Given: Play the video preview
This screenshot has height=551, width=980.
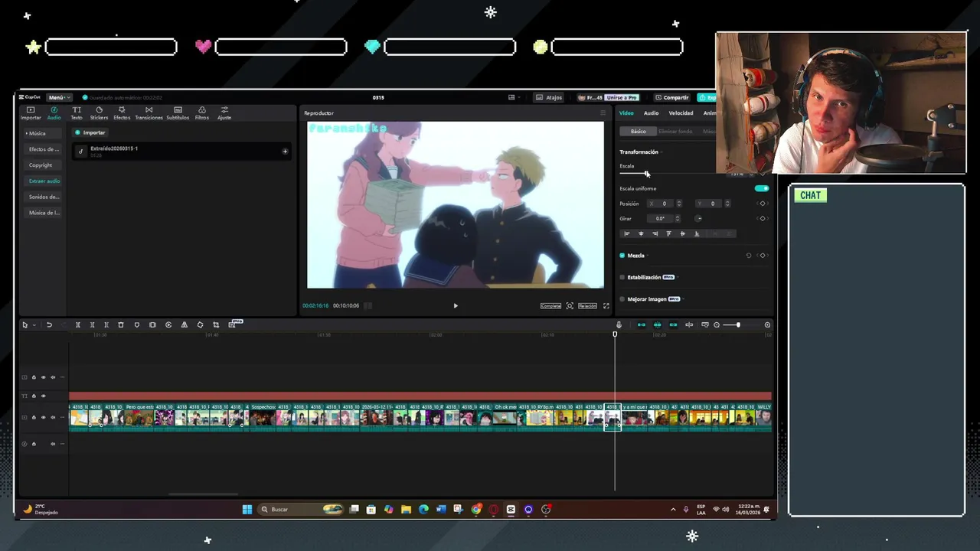Looking at the screenshot, I should 456,306.
